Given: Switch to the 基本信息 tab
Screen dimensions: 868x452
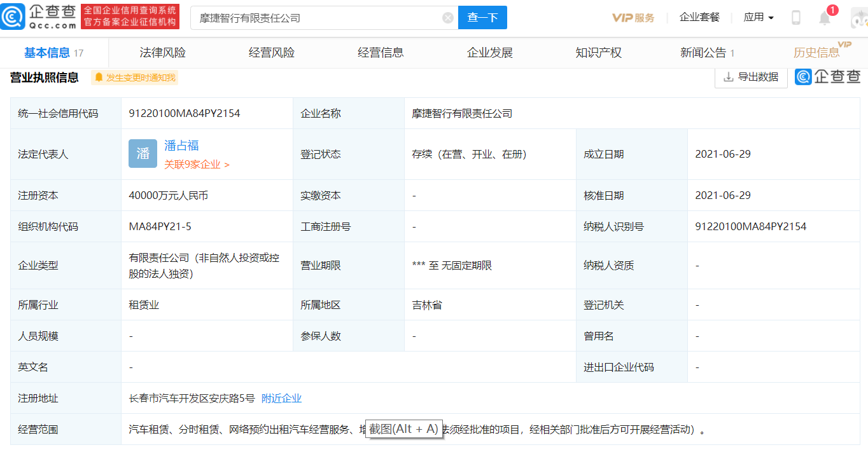Looking at the screenshot, I should [54, 53].
